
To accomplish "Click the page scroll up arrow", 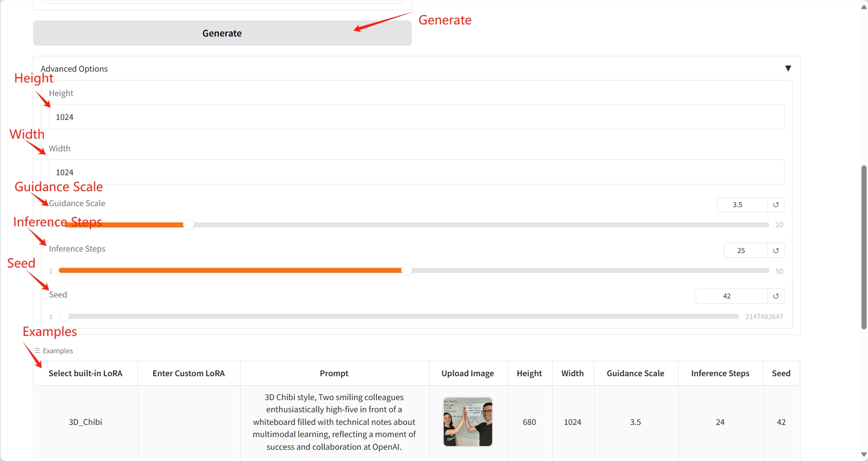I will (x=864, y=7).
